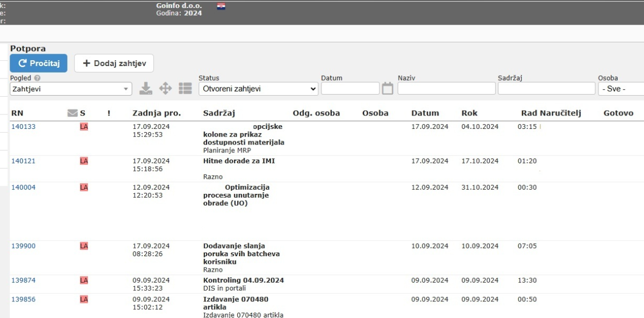This screenshot has height=318, width=644.
Task: Sort by Naručitelj column header
Action: pyautogui.click(x=561, y=113)
